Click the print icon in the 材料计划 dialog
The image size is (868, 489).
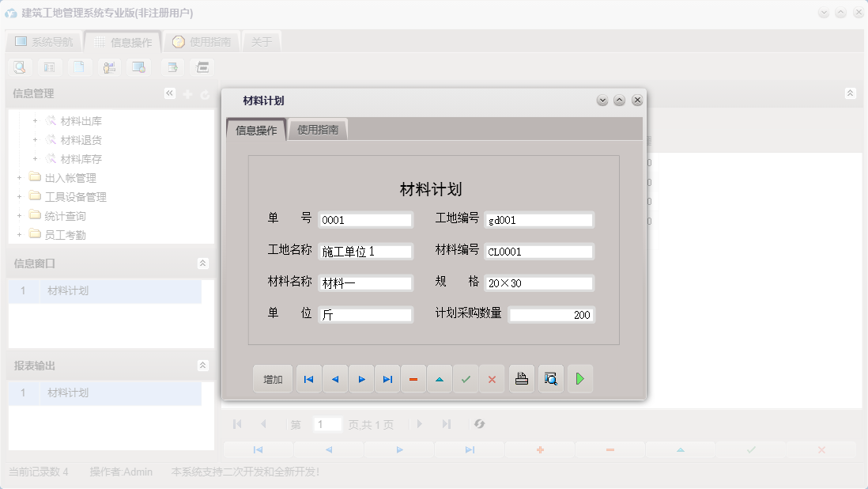tap(522, 378)
